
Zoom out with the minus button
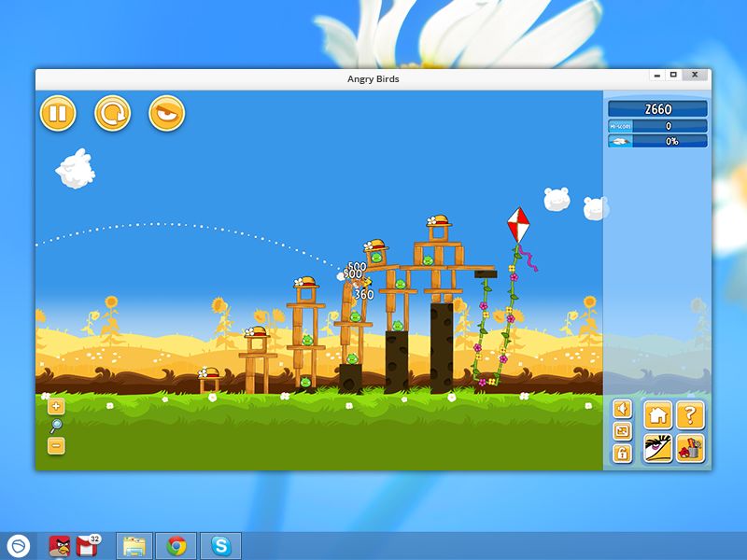click(x=56, y=446)
